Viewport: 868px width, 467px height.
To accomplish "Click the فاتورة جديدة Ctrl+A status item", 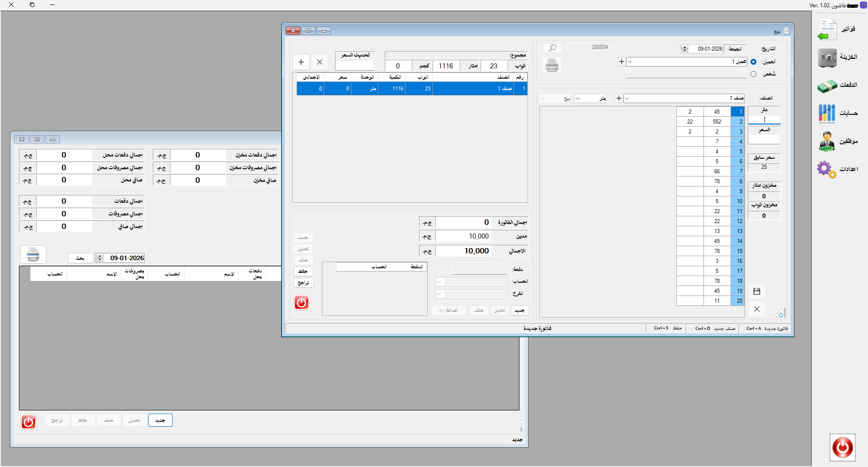I will click(767, 329).
